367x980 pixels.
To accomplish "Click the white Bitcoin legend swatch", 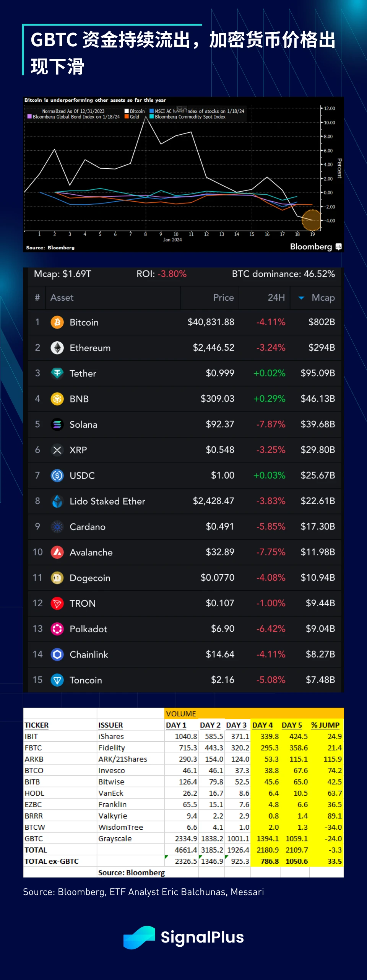I will click(127, 111).
